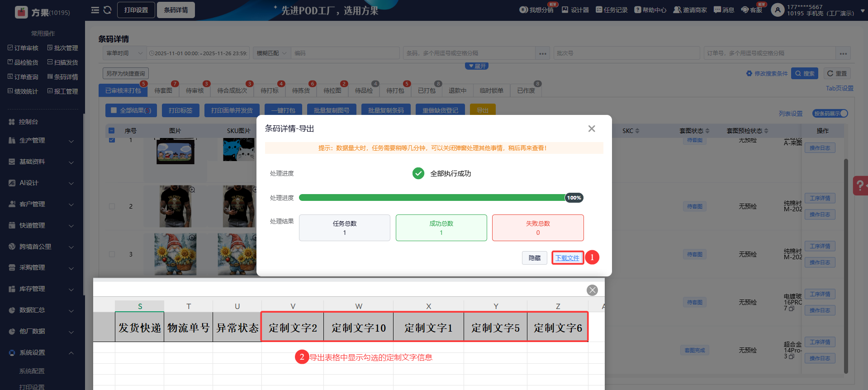Collapse the 系统设置 menu
The width and height of the screenshot is (868, 390).
tap(42, 353)
